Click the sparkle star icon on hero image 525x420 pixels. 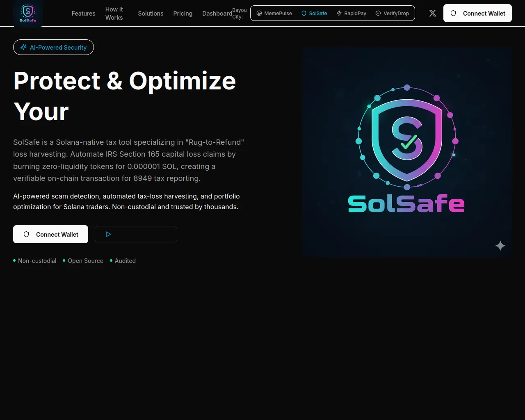(500, 246)
